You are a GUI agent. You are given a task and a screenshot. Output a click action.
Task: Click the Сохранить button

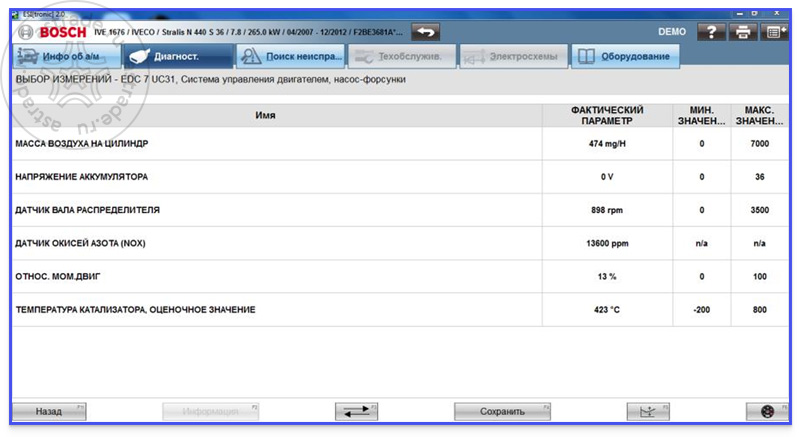(x=502, y=412)
